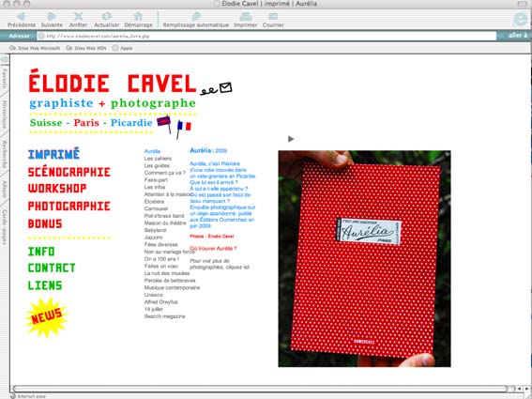Select the SCÉNOGRAPHIE menu section
Image resolution: width=532 pixels, height=399 pixels.
click(x=69, y=172)
